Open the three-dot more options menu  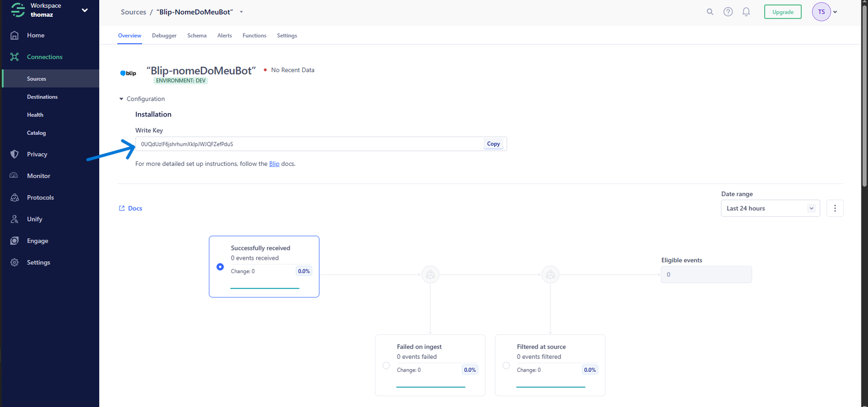[x=835, y=208]
